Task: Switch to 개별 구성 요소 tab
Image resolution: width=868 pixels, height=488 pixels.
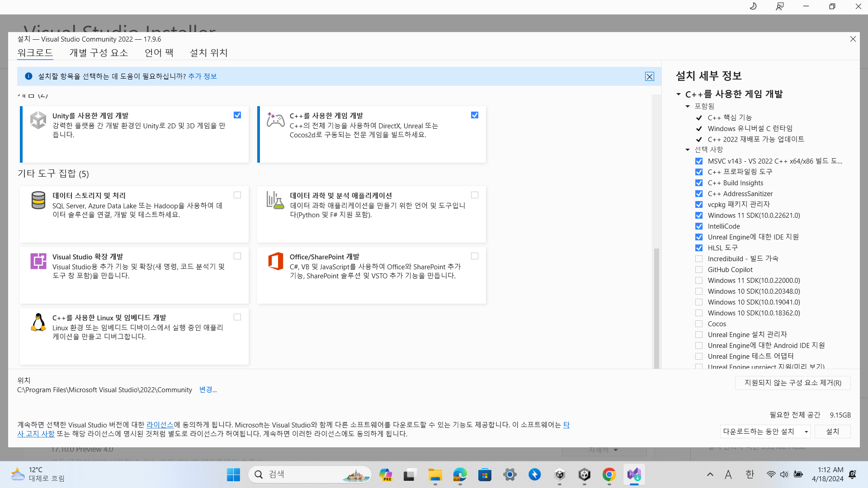Action: click(x=99, y=53)
